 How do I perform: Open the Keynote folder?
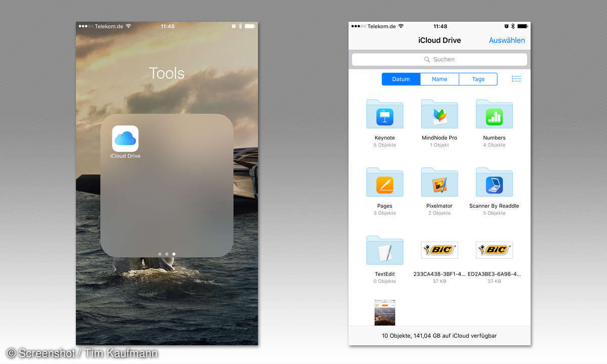tap(384, 114)
